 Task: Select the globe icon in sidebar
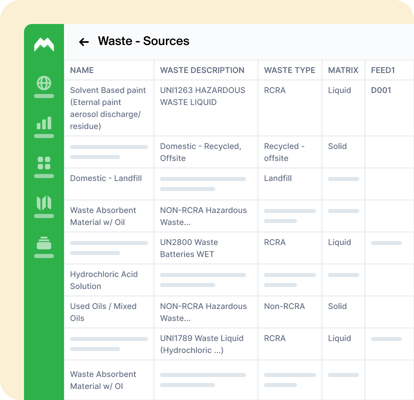tap(44, 83)
